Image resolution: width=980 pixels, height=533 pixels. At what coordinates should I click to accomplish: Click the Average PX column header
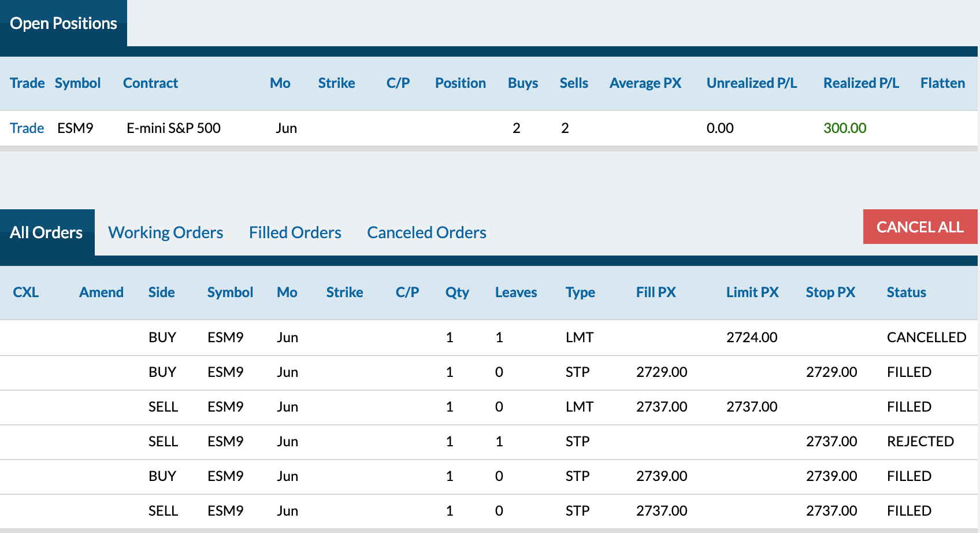coord(645,83)
